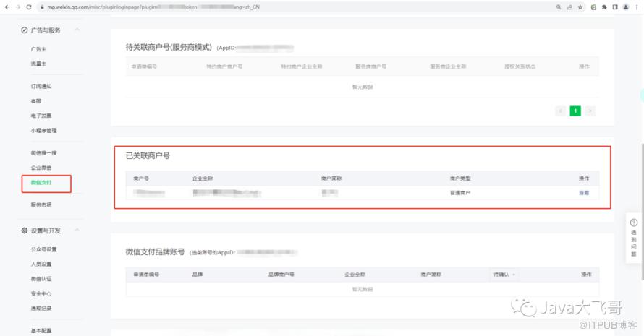This screenshot has height=336, width=644.
Task: Open 安全中心 in the sidebar
Action: click(x=41, y=294)
